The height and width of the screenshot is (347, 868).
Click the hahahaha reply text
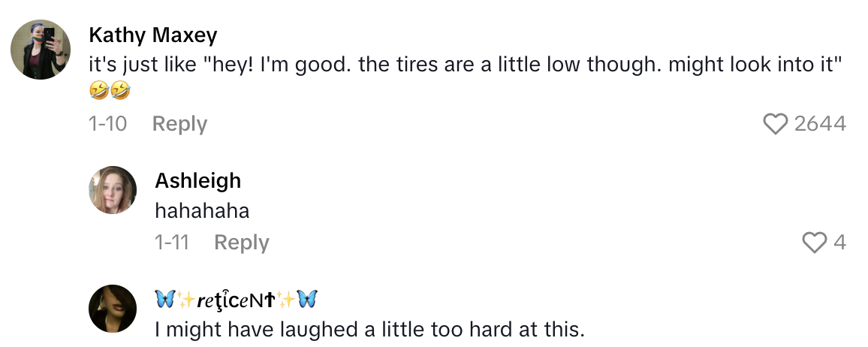click(201, 211)
